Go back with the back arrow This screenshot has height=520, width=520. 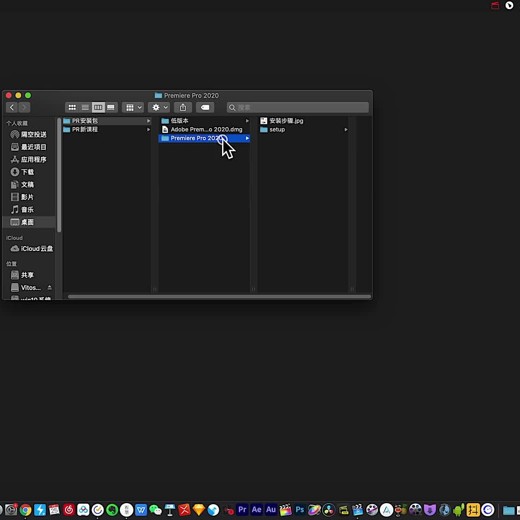12,107
